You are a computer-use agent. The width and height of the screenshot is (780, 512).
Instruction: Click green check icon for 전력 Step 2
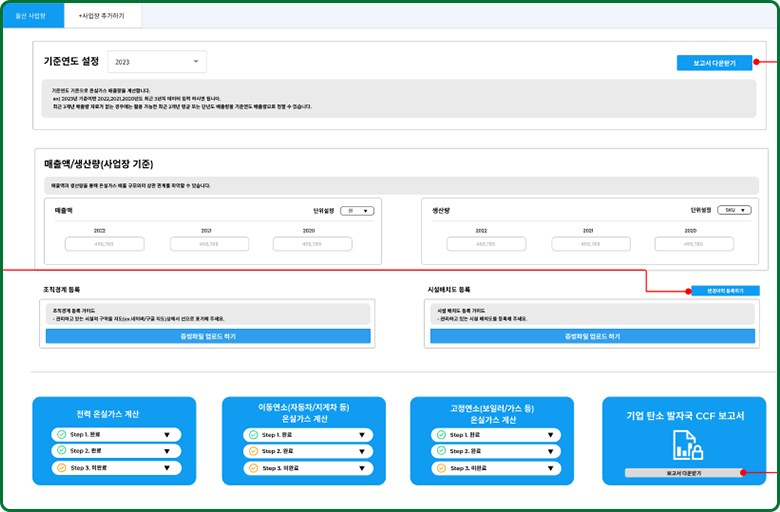point(62,451)
